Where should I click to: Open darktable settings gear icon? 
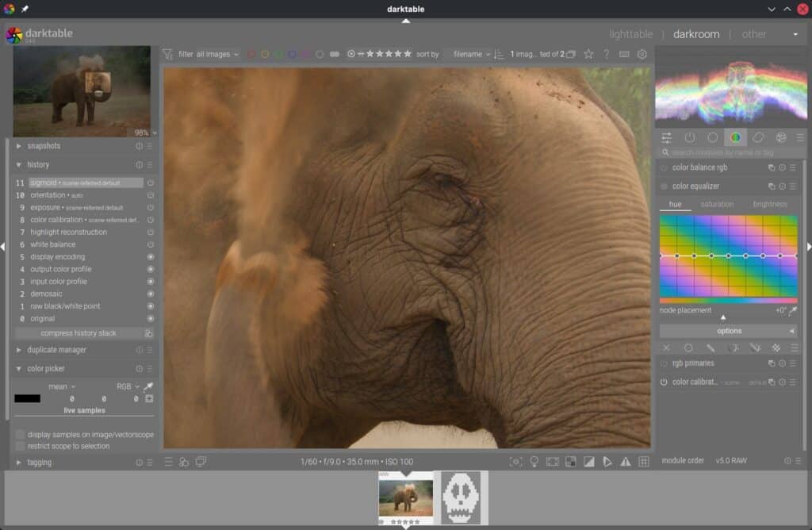click(x=644, y=54)
